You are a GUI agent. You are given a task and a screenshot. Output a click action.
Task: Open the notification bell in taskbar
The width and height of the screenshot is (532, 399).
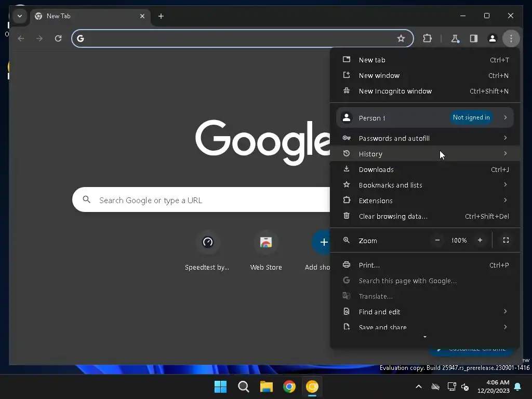coord(518,387)
